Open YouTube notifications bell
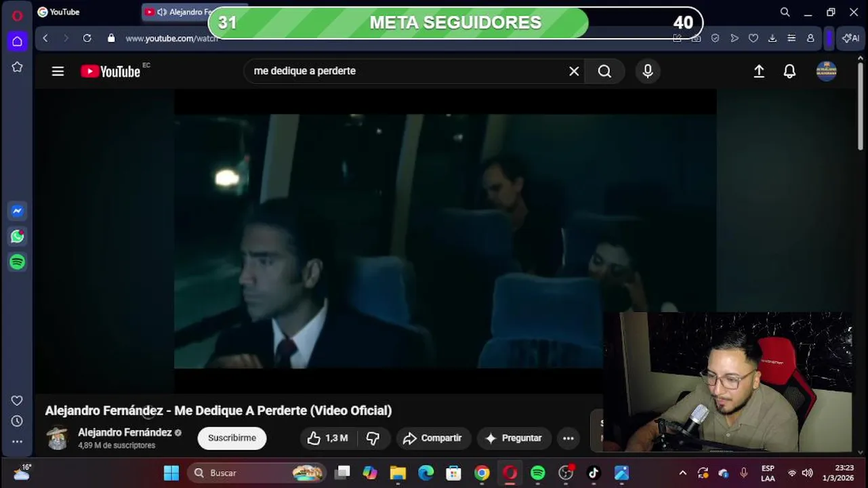868x488 pixels. (x=789, y=71)
